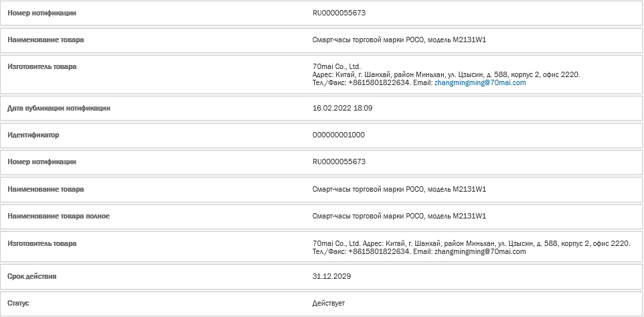Open the blue zhangmingming@70mai.com email link
This screenshot has width=644, height=317.
tap(480, 82)
